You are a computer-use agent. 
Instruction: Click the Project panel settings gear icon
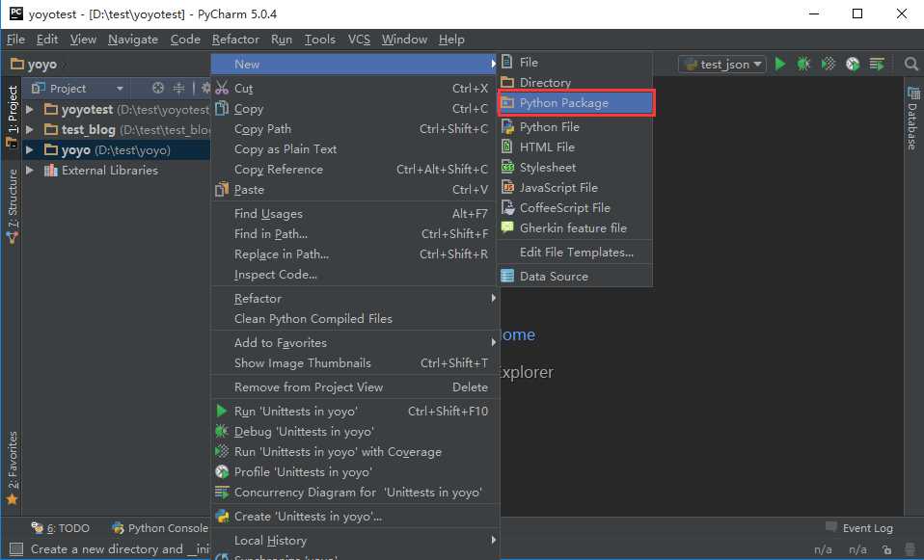coord(205,88)
